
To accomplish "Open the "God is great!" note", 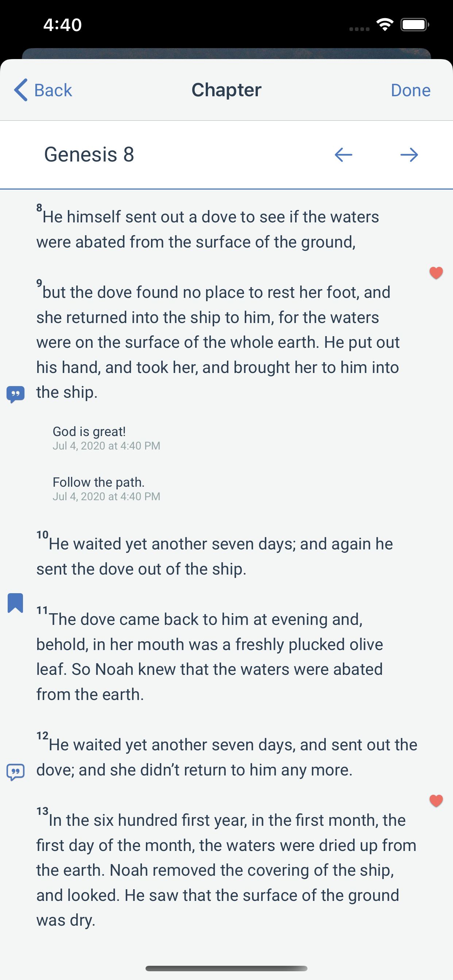I will point(89,431).
